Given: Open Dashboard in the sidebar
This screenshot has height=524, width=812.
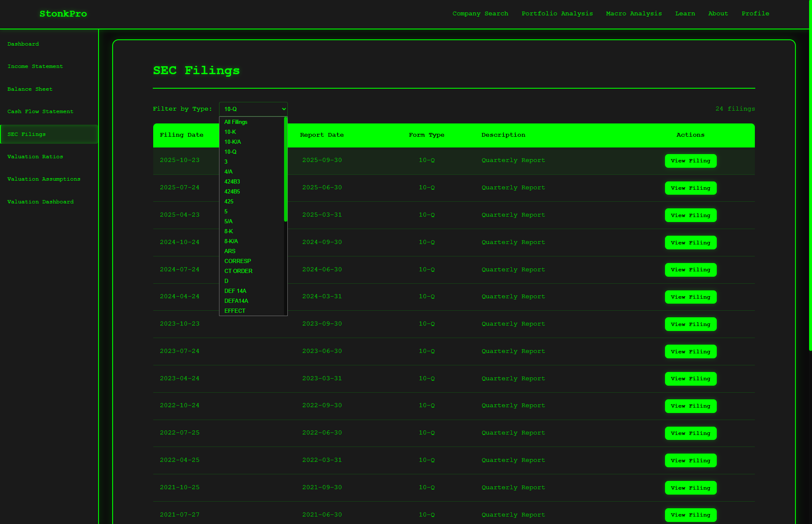Looking at the screenshot, I should 23,44.
